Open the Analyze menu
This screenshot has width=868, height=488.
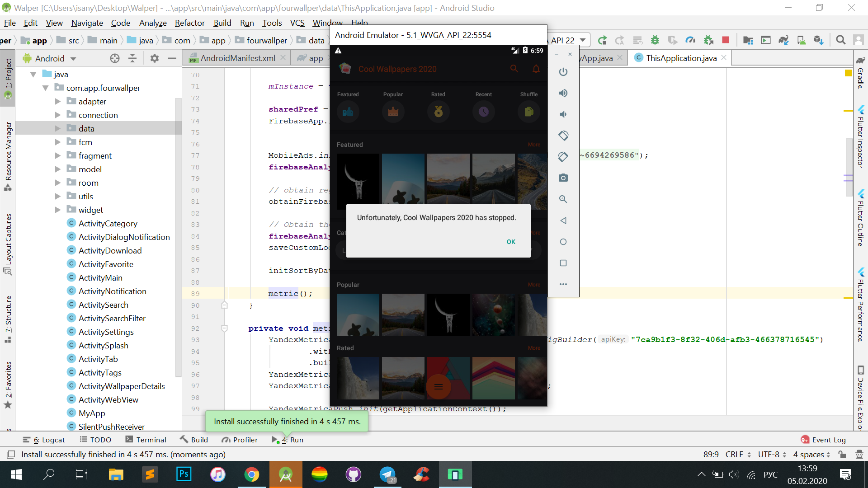coord(153,23)
